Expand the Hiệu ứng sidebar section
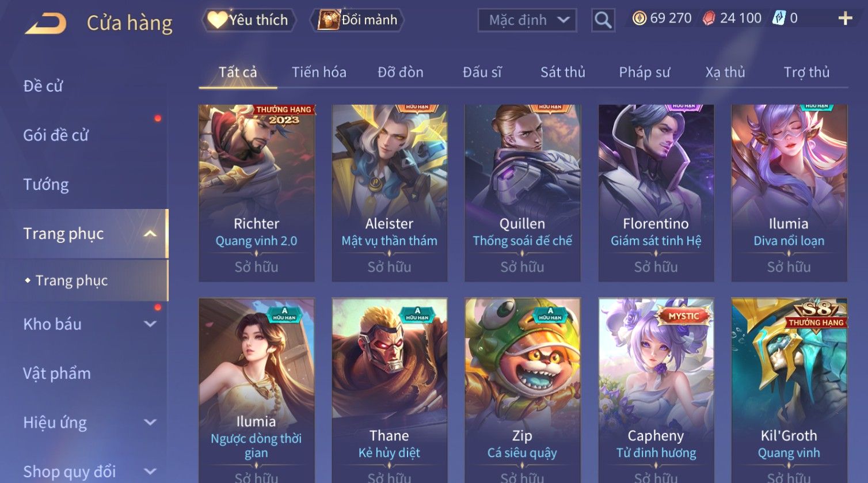 click(x=150, y=423)
